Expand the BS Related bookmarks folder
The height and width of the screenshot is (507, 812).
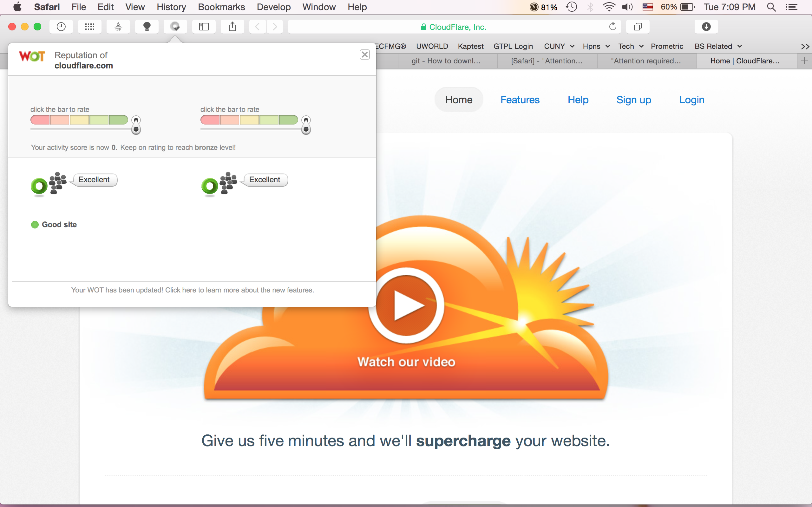tap(718, 46)
